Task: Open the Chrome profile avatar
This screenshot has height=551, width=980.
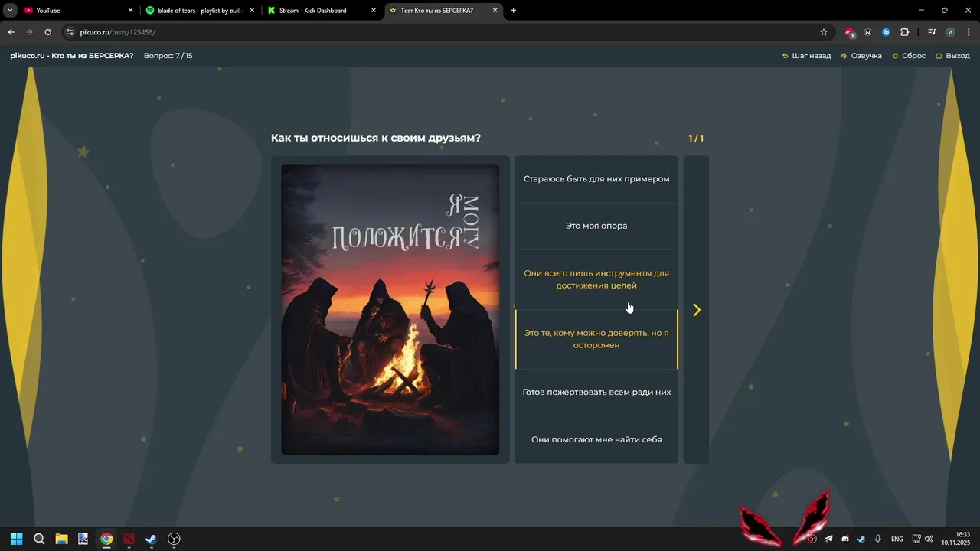Action: pyautogui.click(x=950, y=32)
